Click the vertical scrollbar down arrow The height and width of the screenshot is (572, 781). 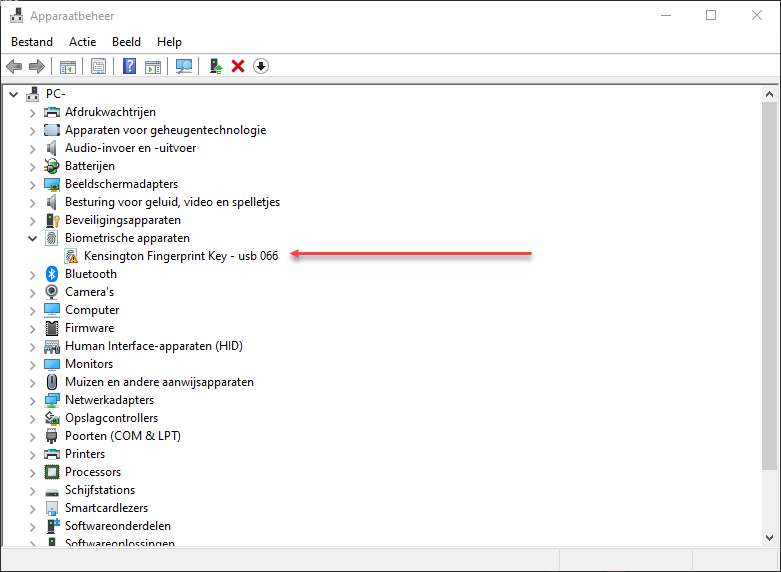[769, 537]
